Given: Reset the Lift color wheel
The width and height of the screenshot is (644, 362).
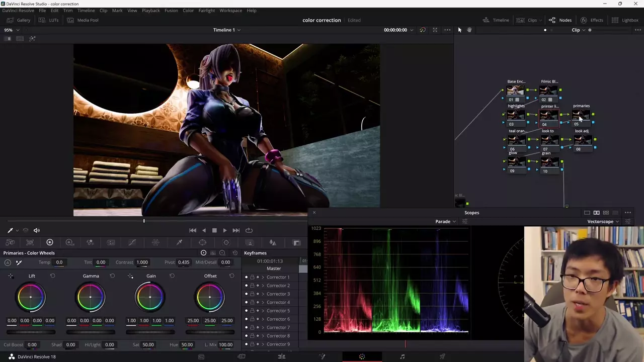Looking at the screenshot, I should 52,276.
